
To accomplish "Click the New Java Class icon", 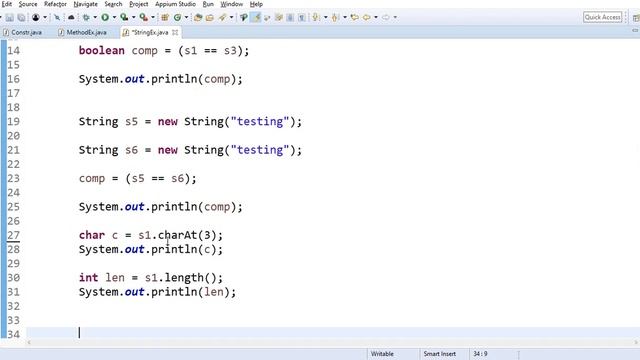I will pos(177,18).
